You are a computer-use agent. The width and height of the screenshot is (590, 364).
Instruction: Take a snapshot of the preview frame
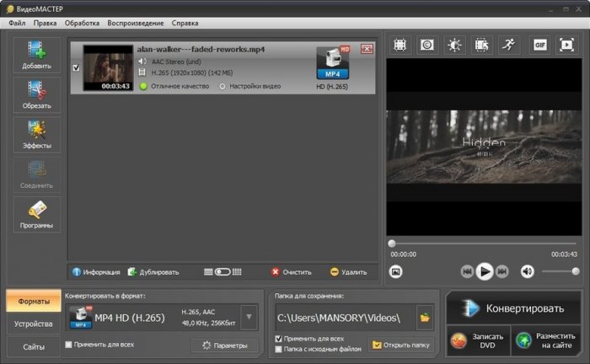coord(397,271)
